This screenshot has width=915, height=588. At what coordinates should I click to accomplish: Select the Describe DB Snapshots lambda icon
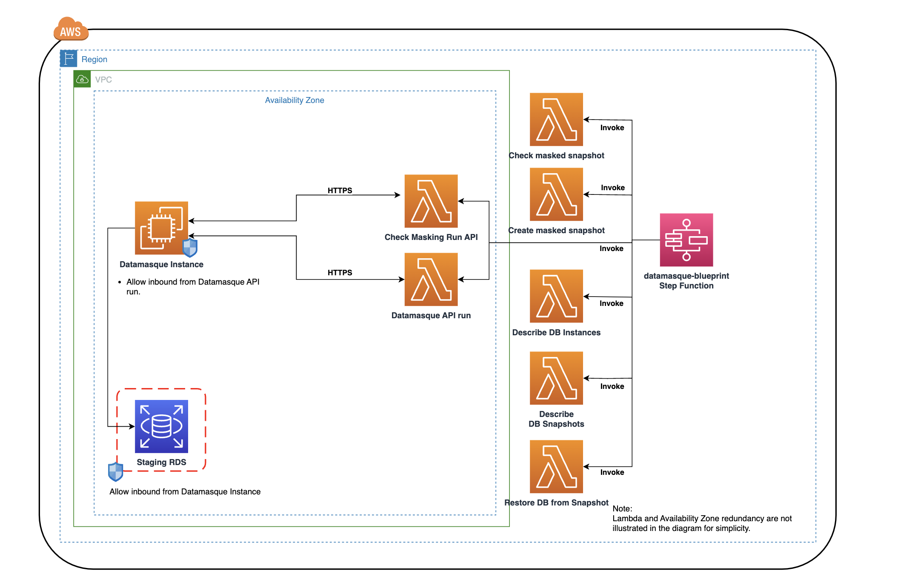click(556, 378)
